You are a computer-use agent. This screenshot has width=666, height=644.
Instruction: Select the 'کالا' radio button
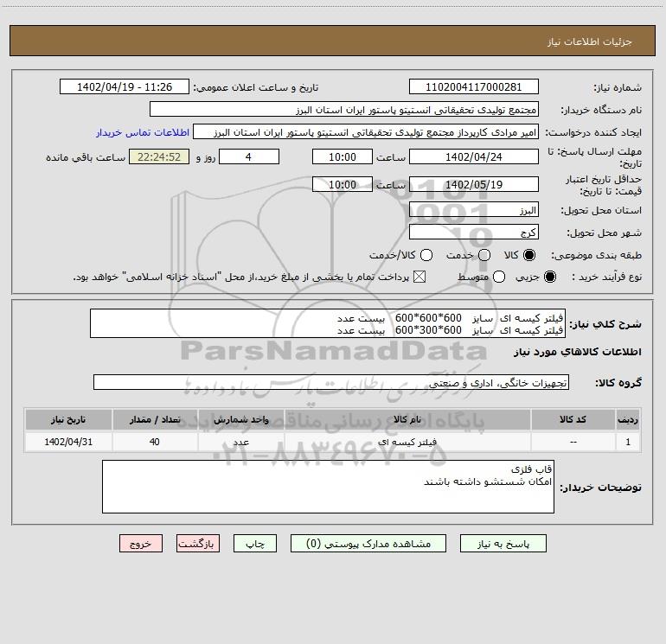[x=529, y=255]
